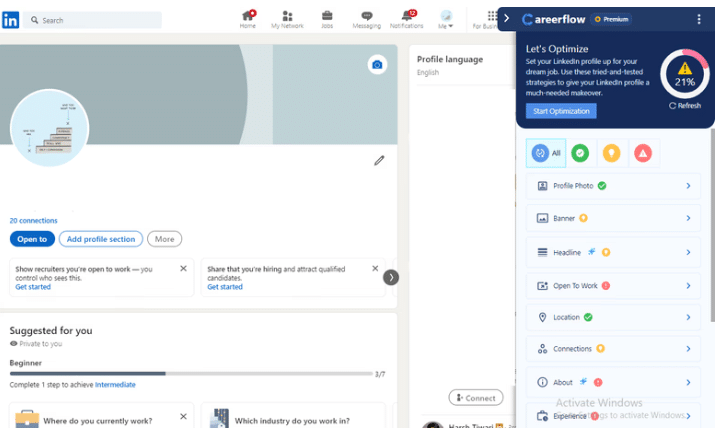Advance the suggestion cards carousel arrow
This screenshot has height=434, width=715.
tap(391, 277)
